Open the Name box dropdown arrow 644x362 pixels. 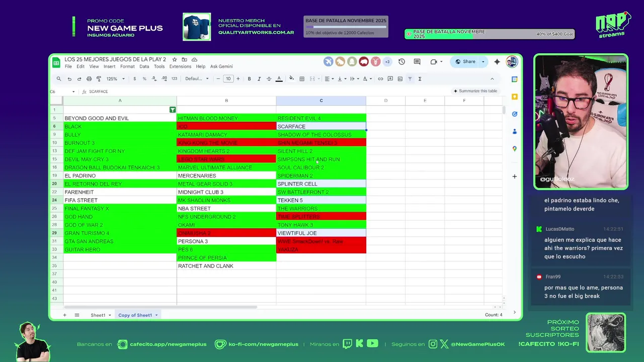pyautogui.click(x=73, y=92)
